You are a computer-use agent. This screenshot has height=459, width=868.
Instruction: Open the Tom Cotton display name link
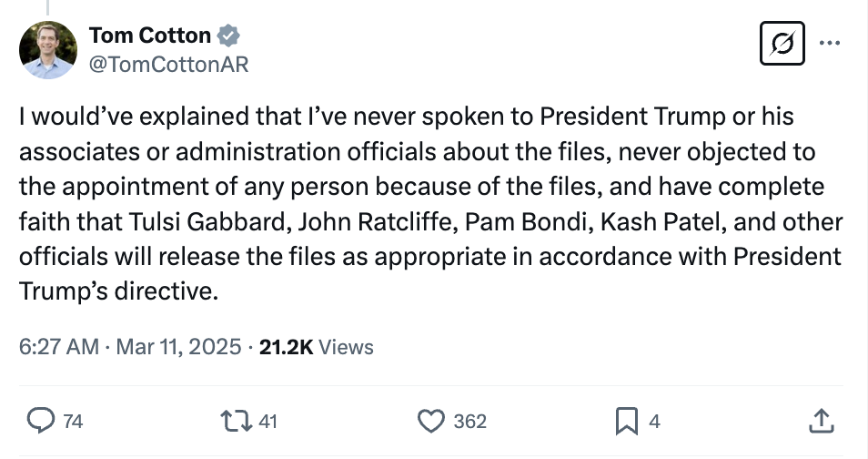150,36
